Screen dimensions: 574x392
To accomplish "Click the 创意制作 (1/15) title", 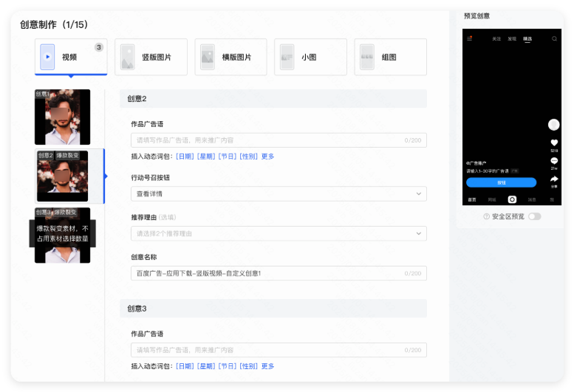I will tap(54, 24).
